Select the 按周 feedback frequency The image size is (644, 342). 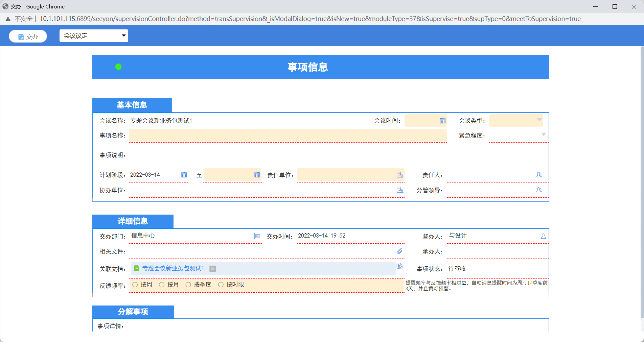click(135, 285)
